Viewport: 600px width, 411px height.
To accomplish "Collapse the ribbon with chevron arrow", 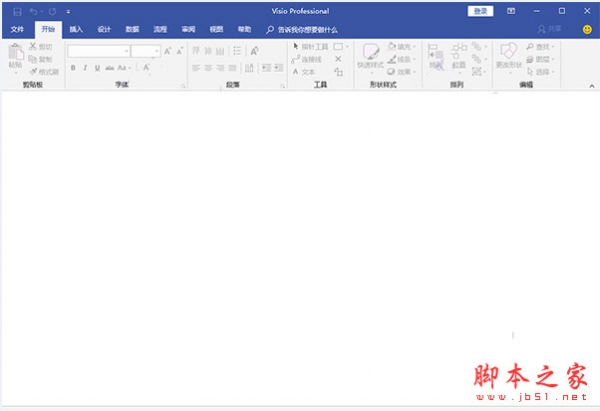I will pos(592,86).
